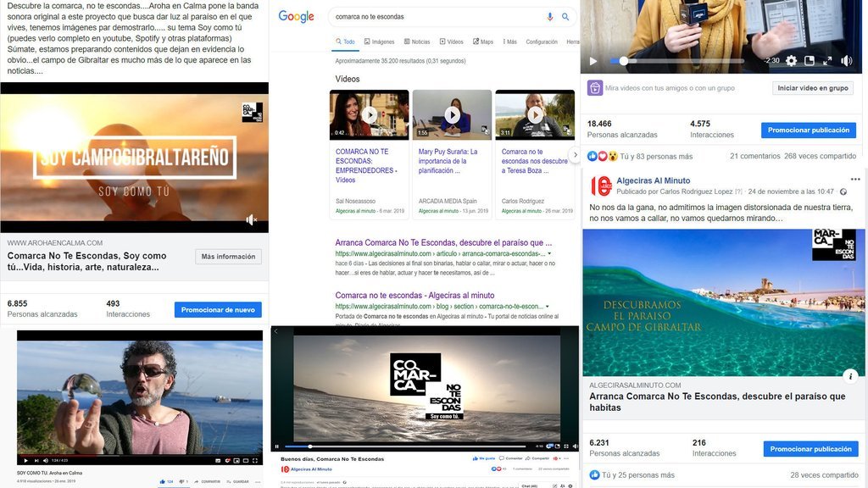Screen dimensions: 868x488
Task: Expand the yellow-scarf video to fullscreen
Action: click(827, 60)
